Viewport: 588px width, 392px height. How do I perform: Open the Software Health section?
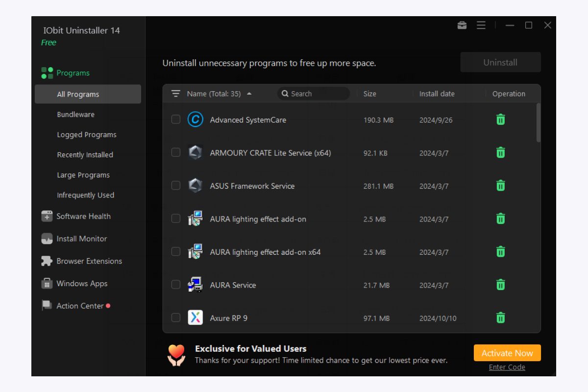[83, 216]
